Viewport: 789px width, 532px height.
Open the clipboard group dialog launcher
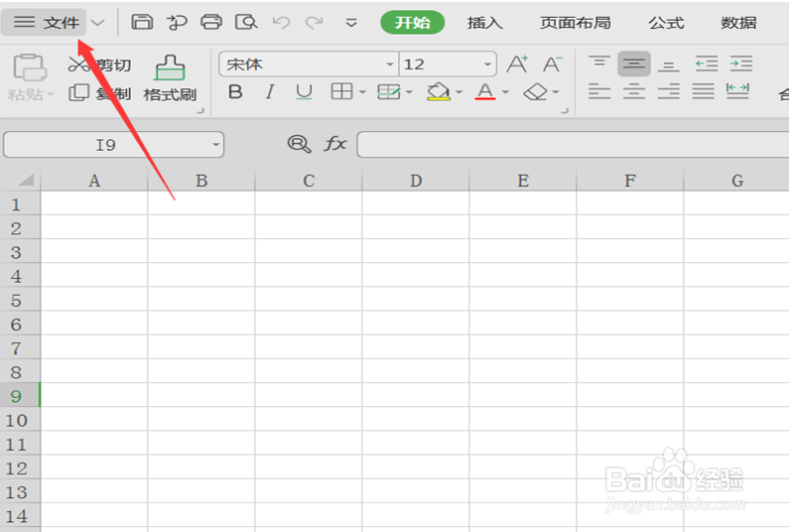coord(200,110)
